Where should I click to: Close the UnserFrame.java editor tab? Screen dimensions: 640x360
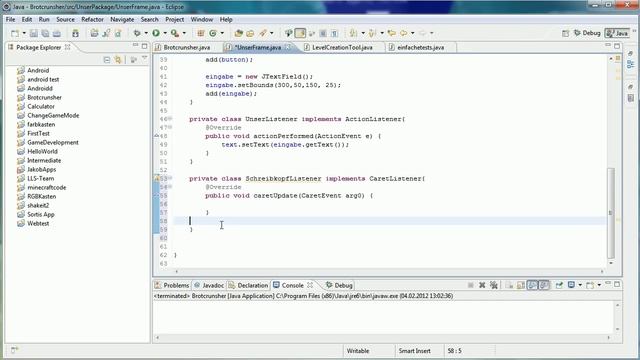click(288, 47)
